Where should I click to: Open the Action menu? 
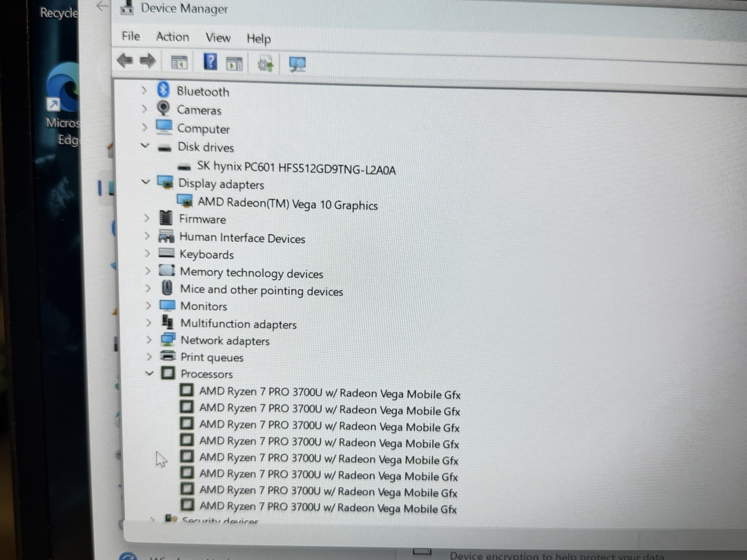[x=173, y=37]
